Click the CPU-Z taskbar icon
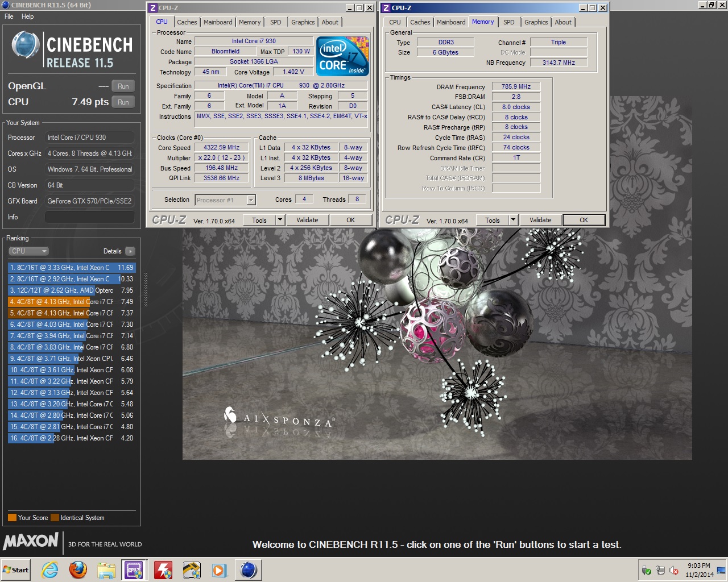Image resolution: width=728 pixels, height=582 pixels. tap(134, 570)
